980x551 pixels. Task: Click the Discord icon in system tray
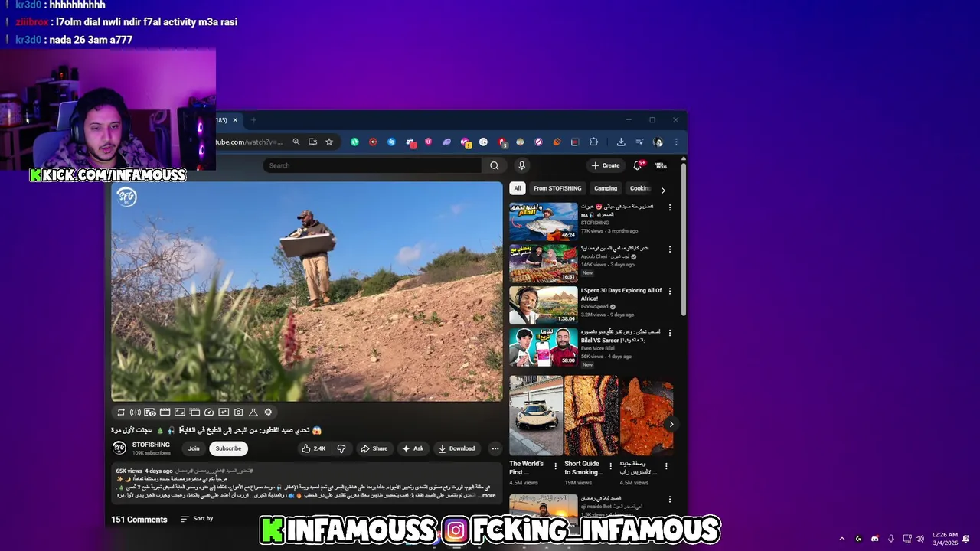[x=874, y=539]
